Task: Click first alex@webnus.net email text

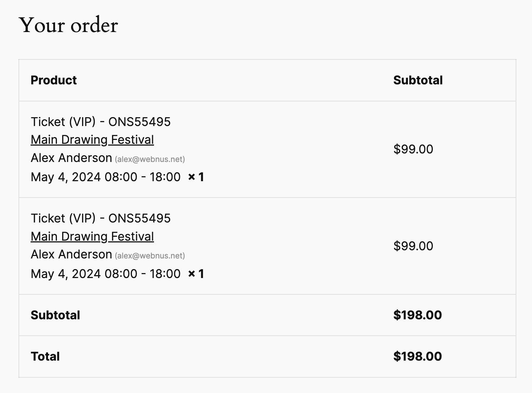Action: 150,159
